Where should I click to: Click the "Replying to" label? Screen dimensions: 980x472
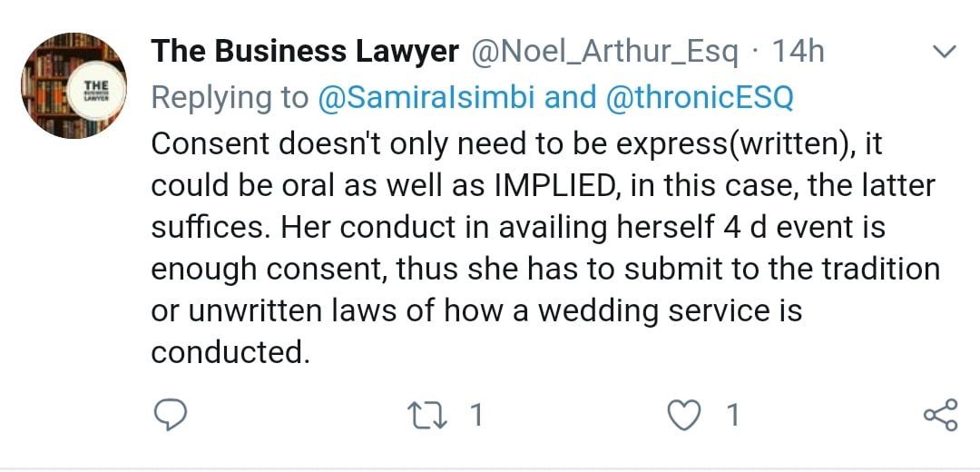[x=230, y=97]
